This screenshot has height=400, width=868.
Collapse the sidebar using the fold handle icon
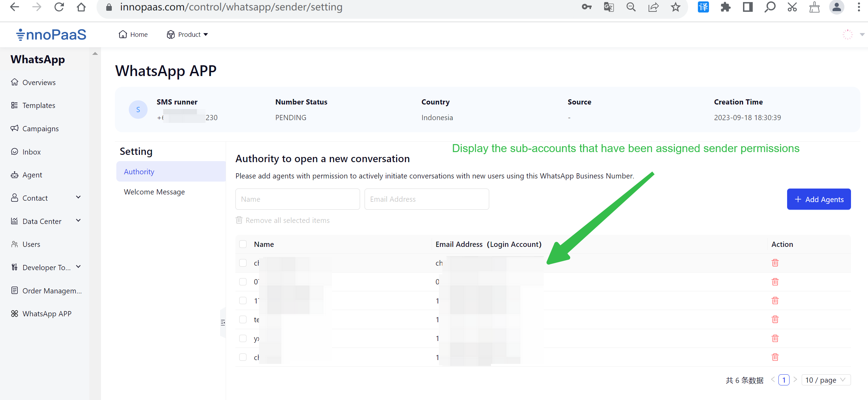click(x=223, y=323)
